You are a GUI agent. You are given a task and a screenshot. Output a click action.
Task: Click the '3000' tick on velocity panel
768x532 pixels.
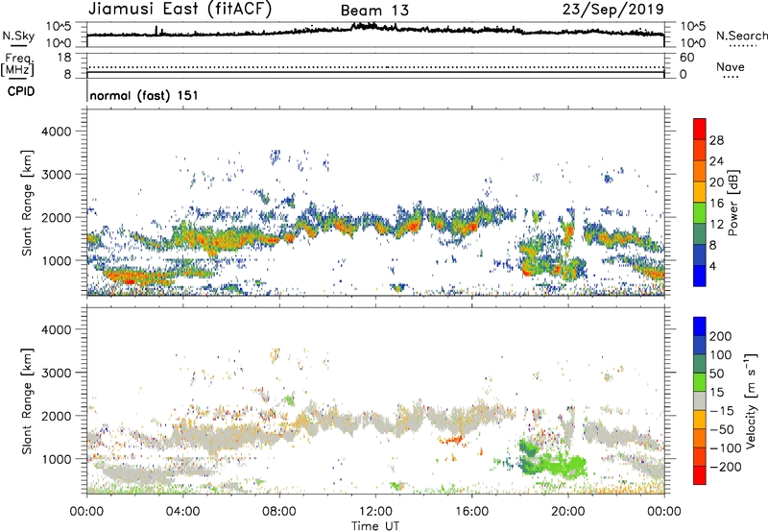(56, 373)
